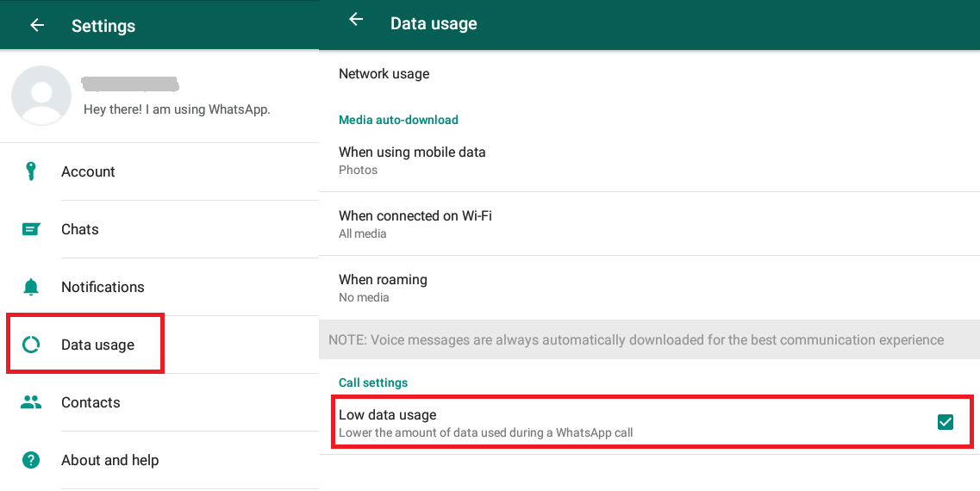Screen dimensions: 980x491
Task: Go back from the Settings screen
Action: pos(37,25)
